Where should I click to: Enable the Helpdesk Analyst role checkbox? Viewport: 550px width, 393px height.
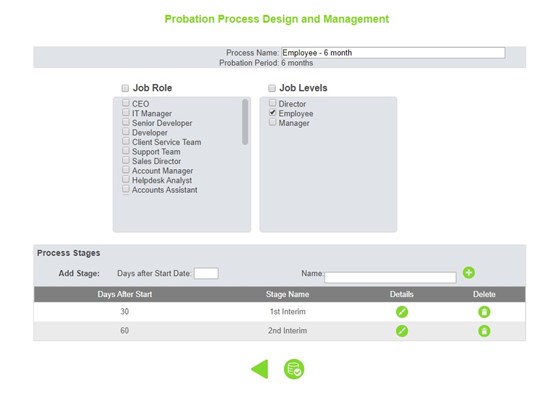pyautogui.click(x=126, y=179)
